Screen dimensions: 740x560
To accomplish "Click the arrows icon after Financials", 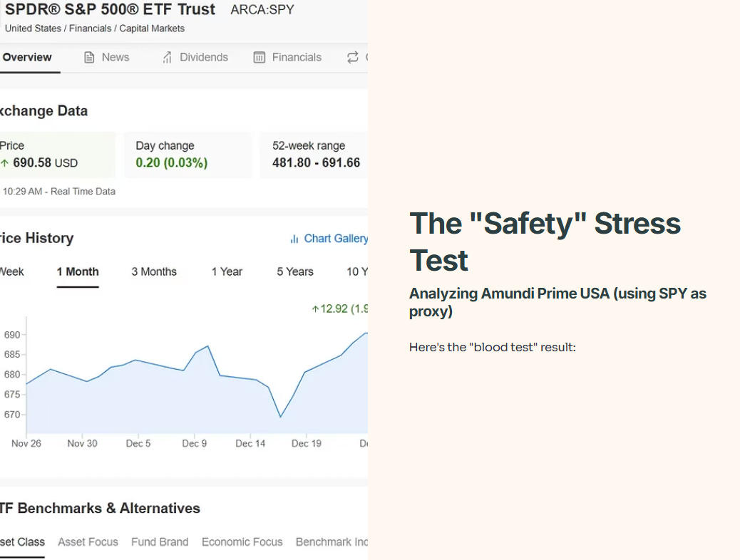I will pos(353,58).
